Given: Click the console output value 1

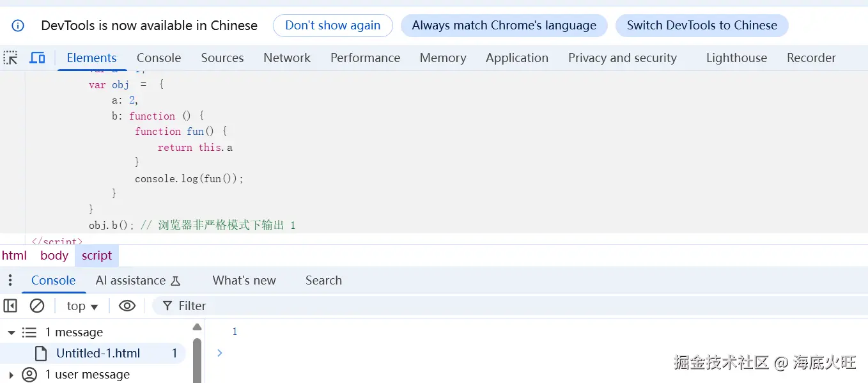Looking at the screenshot, I should point(235,332).
